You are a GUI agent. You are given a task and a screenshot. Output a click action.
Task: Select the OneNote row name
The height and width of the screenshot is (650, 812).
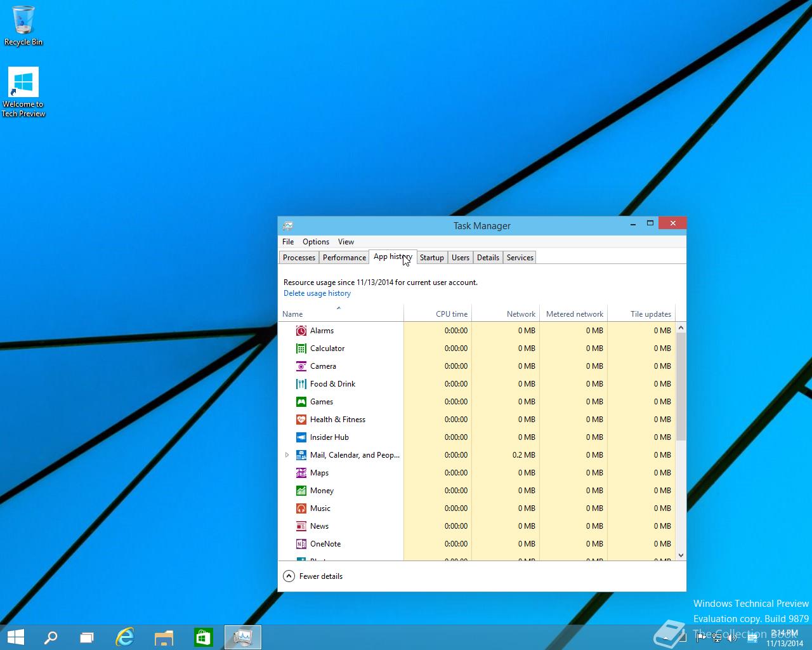(x=325, y=544)
